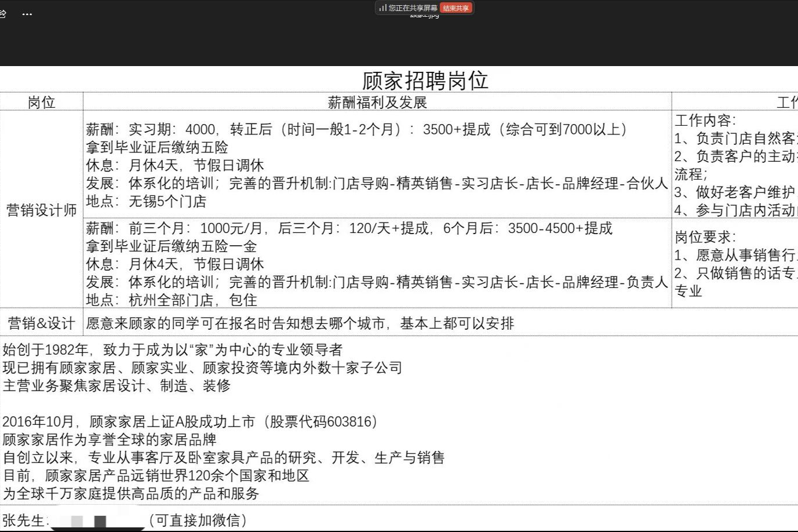Image resolution: width=798 pixels, height=532 pixels.
Task: Open the three-dot more options menu
Action: [x=27, y=14]
